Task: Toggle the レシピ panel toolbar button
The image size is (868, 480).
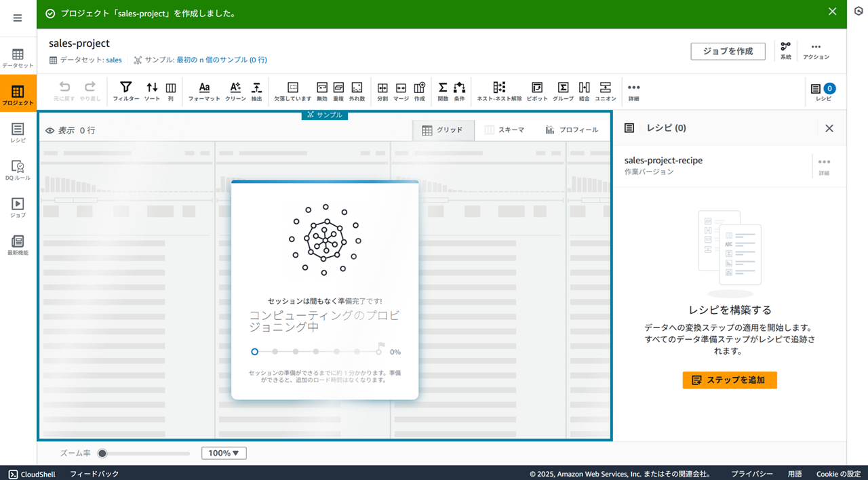Action: [x=823, y=92]
